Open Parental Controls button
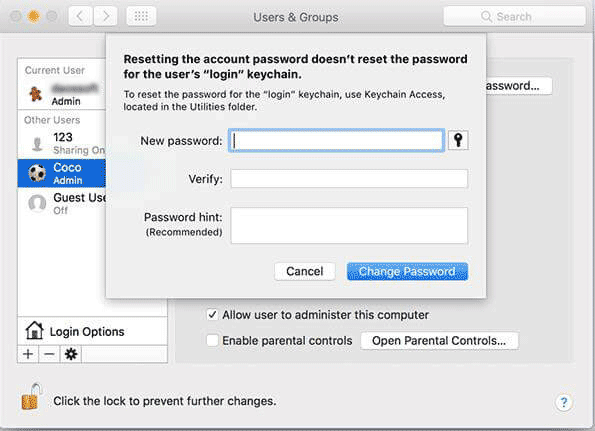The height and width of the screenshot is (431, 595). [x=439, y=341]
